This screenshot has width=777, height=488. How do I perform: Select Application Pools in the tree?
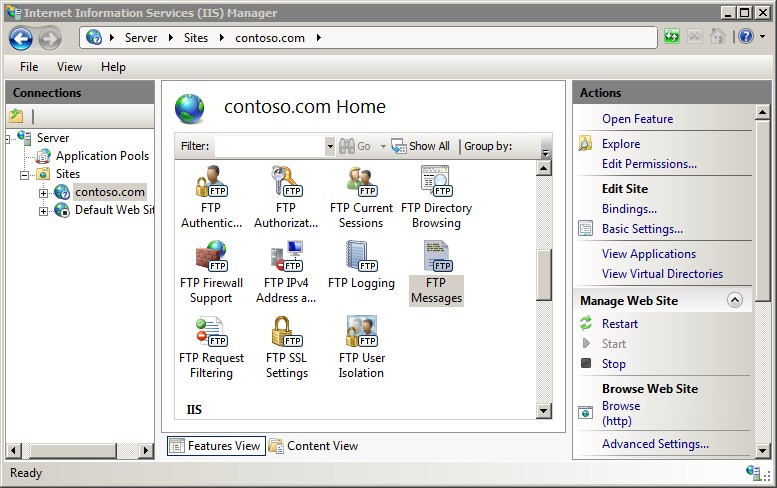click(102, 156)
